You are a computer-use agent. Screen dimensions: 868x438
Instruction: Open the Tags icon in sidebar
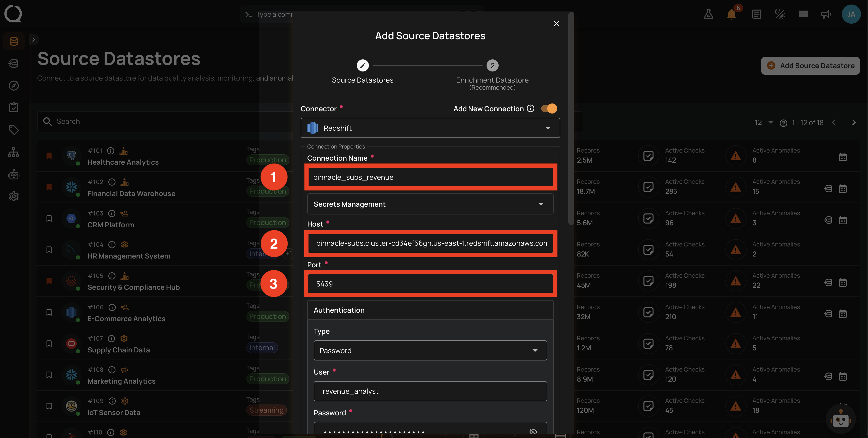click(14, 130)
